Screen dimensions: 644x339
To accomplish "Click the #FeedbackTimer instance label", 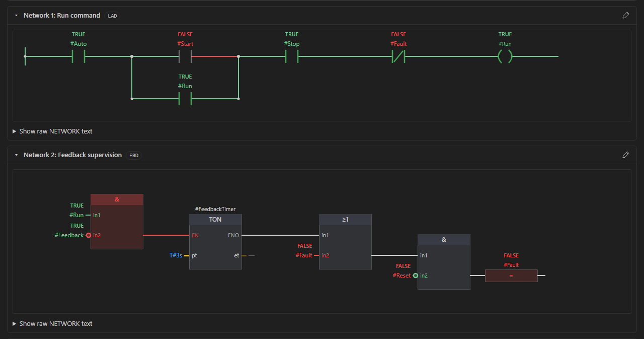I will point(215,209).
